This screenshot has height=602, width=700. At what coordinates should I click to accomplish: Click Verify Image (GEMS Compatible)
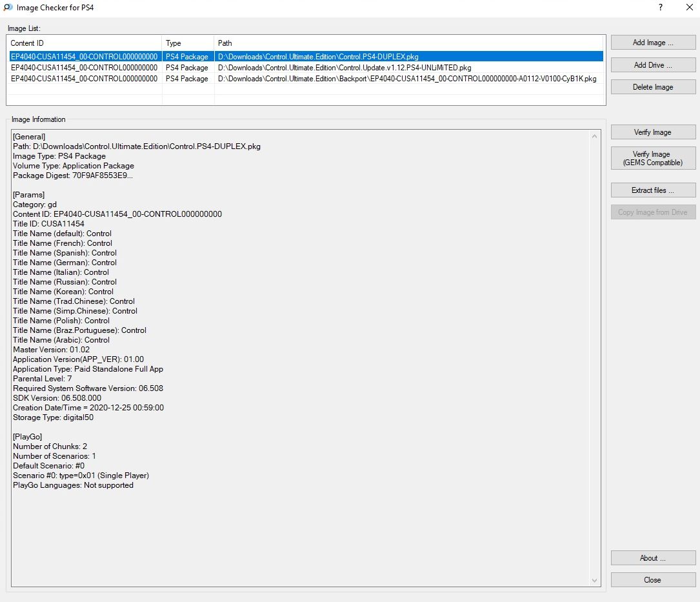tap(653, 158)
